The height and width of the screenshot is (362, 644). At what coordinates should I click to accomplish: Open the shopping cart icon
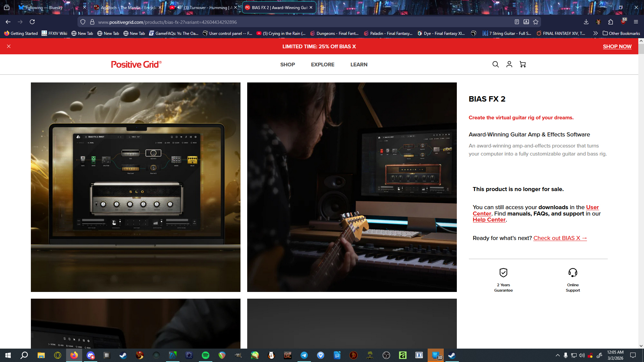coord(523,64)
